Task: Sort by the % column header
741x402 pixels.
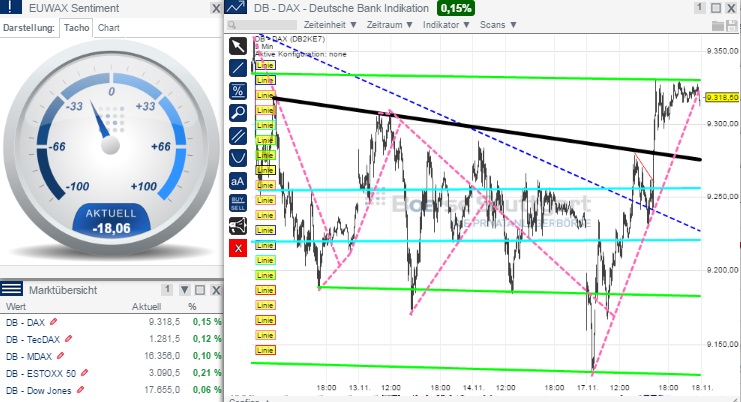Action: click(x=192, y=307)
